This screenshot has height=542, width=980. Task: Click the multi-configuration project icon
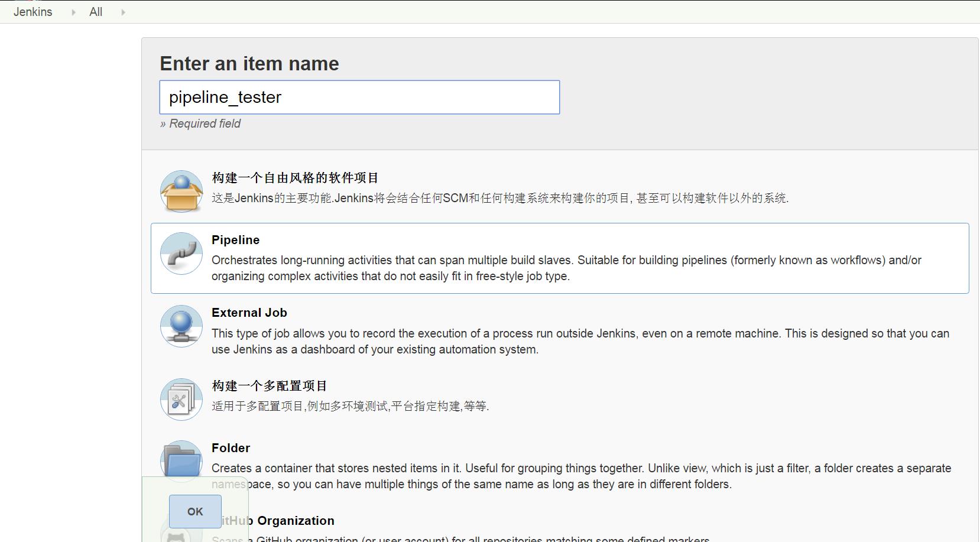(181, 400)
